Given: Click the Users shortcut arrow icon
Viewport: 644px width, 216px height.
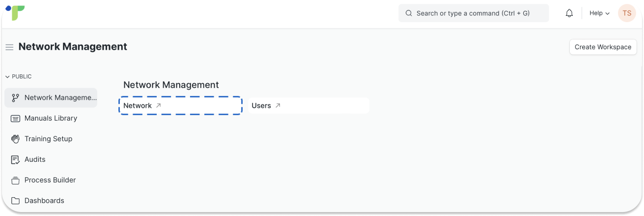Looking at the screenshot, I should 278,105.
